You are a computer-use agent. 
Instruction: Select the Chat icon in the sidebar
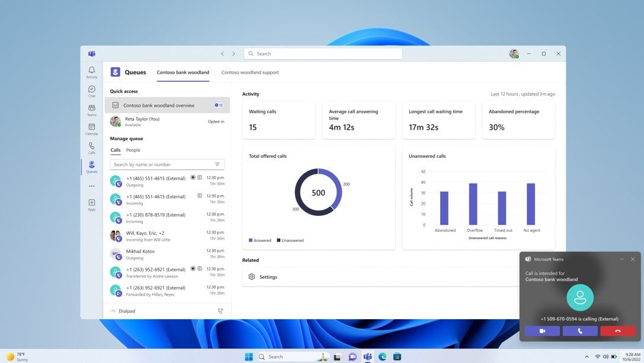tap(92, 89)
